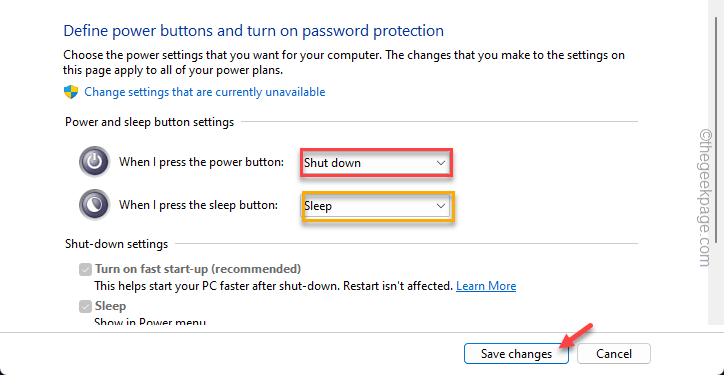Click "When I press the sleep button" label
The height and width of the screenshot is (375, 724).
click(x=199, y=205)
